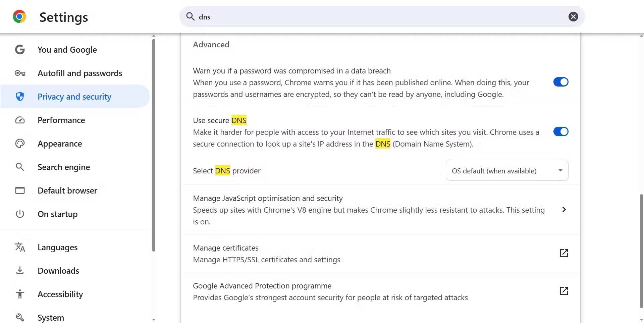Open Manage certificates via external link icon
644x323 pixels.
point(564,253)
